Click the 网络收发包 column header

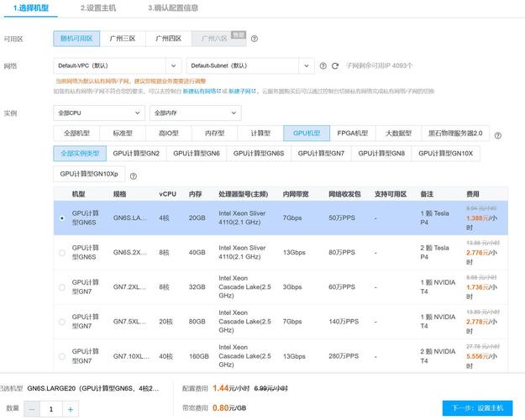(344, 194)
